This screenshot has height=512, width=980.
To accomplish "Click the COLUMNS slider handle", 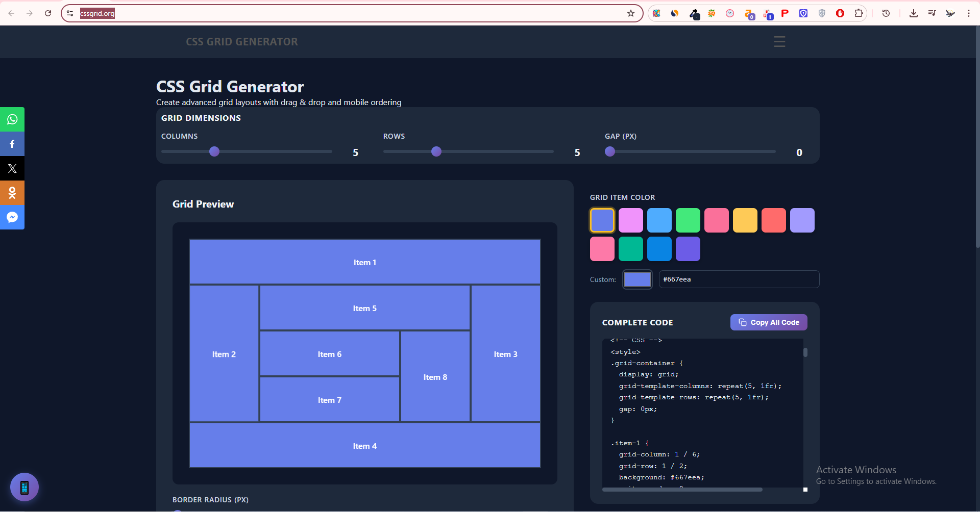I will pos(214,151).
